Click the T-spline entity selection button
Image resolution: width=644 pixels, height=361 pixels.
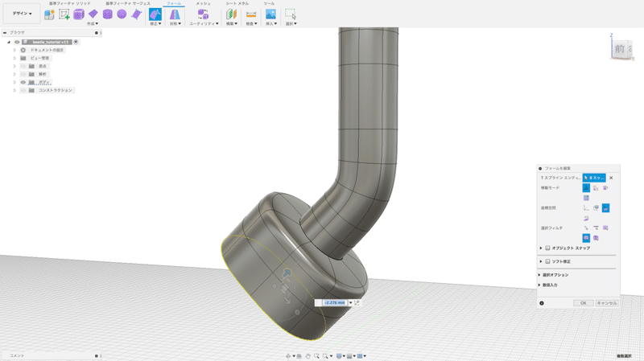(x=594, y=178)
